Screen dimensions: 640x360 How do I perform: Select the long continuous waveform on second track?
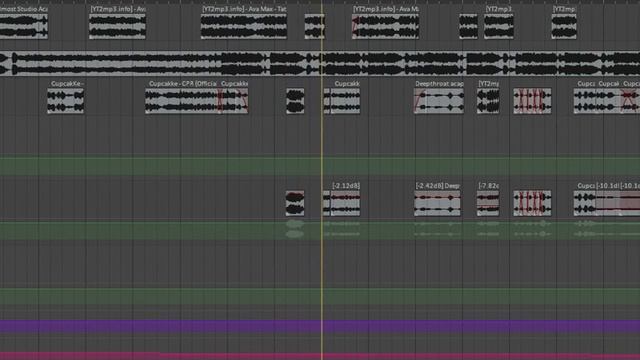[x=320, y=64]
